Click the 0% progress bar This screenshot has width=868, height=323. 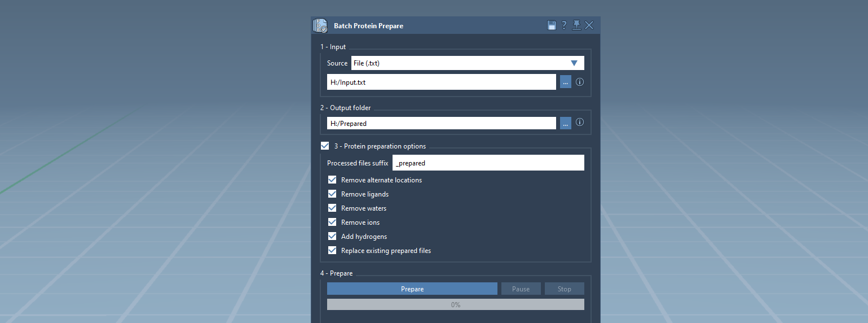coord(455,305)
